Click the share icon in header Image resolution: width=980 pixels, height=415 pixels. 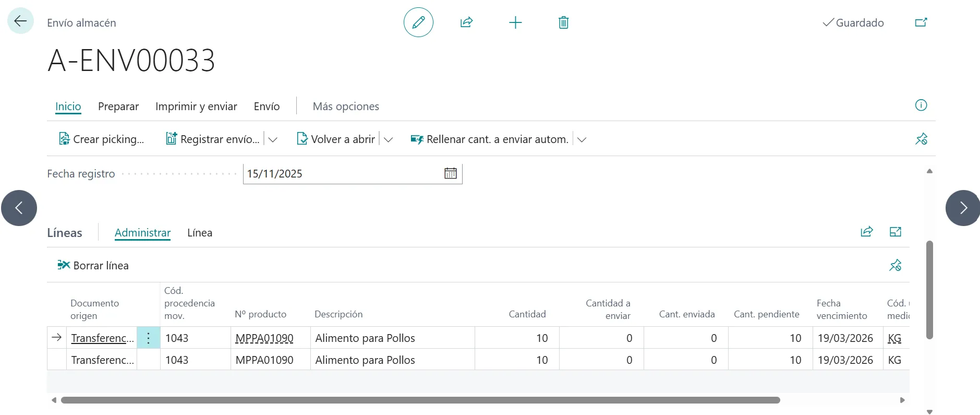coord(466,22)
